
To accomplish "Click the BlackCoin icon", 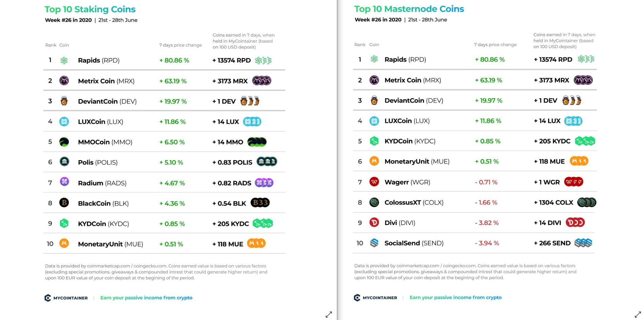I will coord(64,203).
